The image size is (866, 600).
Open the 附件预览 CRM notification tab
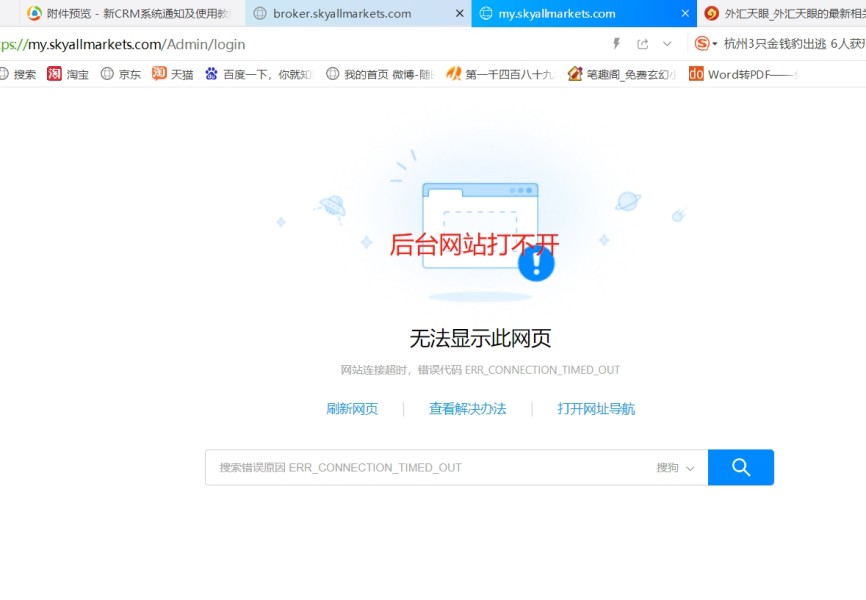[x=133, y=13]
